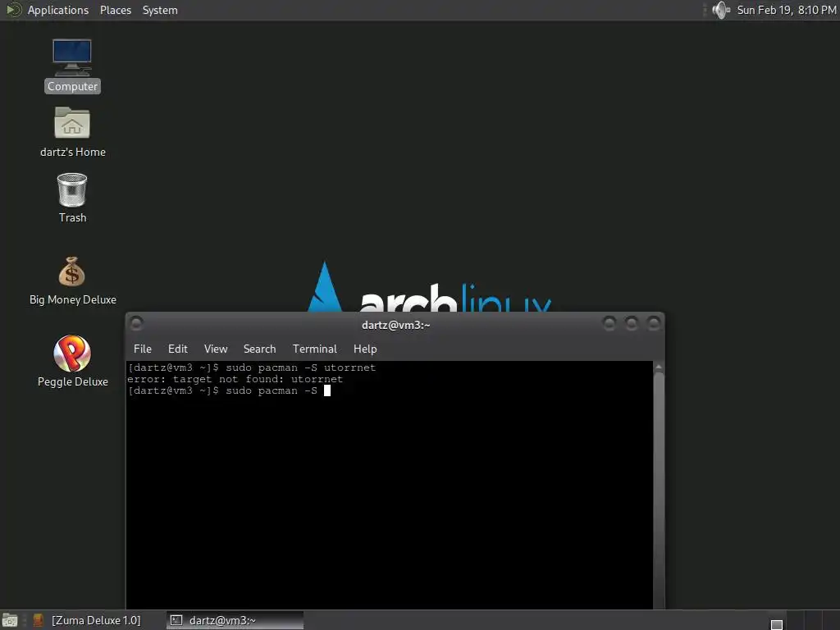Click the terminal vertical scrollbar
Viewport: 840px width, 630px height.
pyautogui.click(x=659, y=491)
